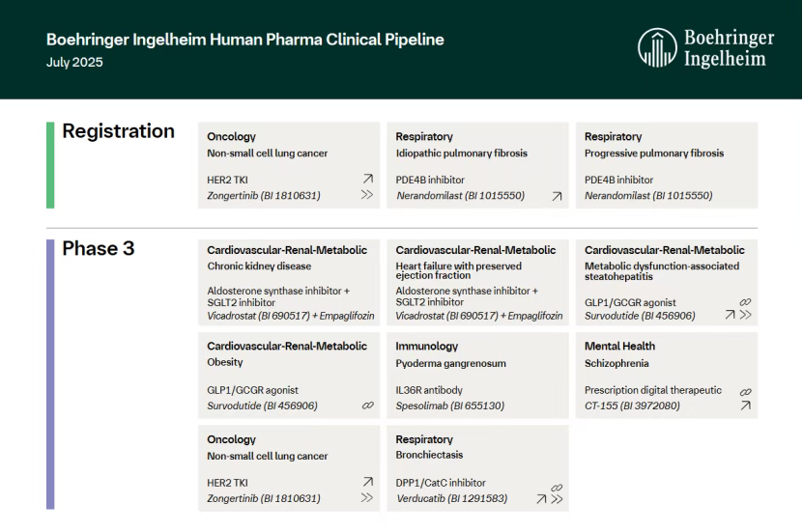Click double chevron beside steatohepatitis Survodutide (BI 456906)

pos(746,316)
